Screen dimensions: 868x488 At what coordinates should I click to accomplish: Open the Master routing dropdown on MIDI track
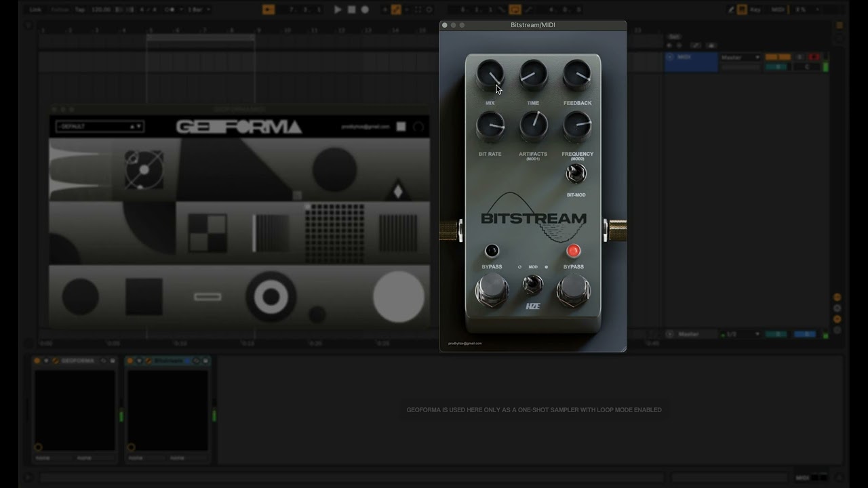tap(741, 58)
